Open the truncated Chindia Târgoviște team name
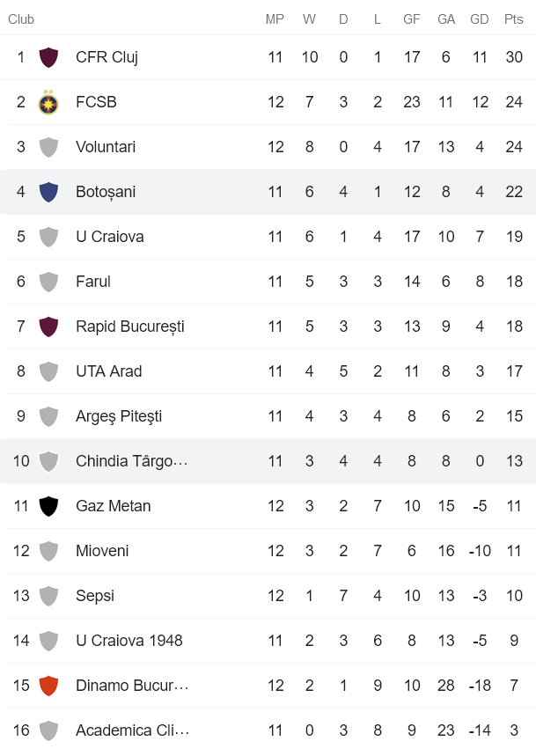536x756 pixels. 131,461
